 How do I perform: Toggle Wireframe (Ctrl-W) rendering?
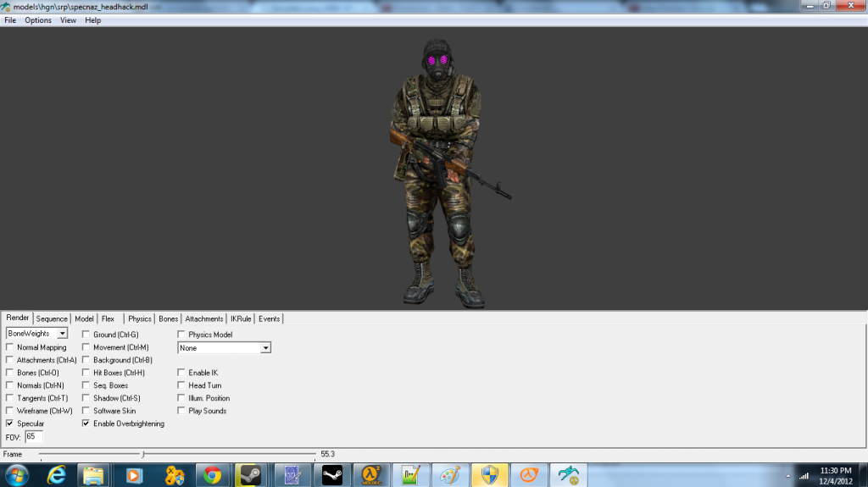coord(10,411)
